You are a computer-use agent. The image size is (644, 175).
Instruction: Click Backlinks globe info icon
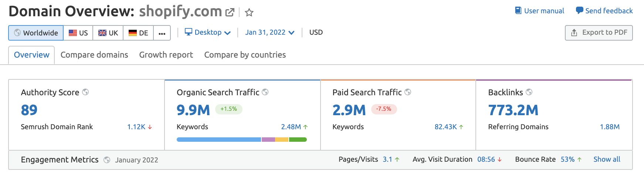pyautogui.click(x=529, y=92)
